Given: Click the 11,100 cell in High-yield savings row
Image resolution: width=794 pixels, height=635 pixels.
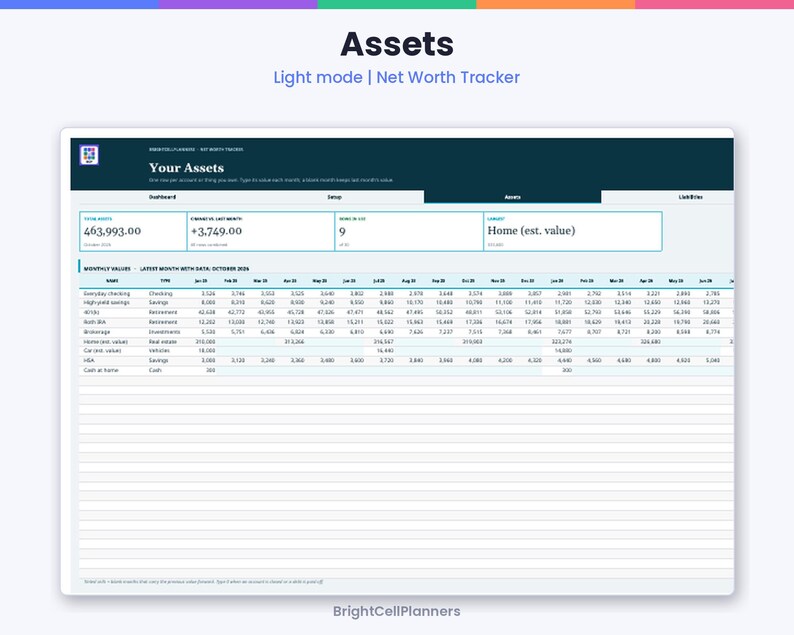Looking at the screenshot, I should (504, 302).
